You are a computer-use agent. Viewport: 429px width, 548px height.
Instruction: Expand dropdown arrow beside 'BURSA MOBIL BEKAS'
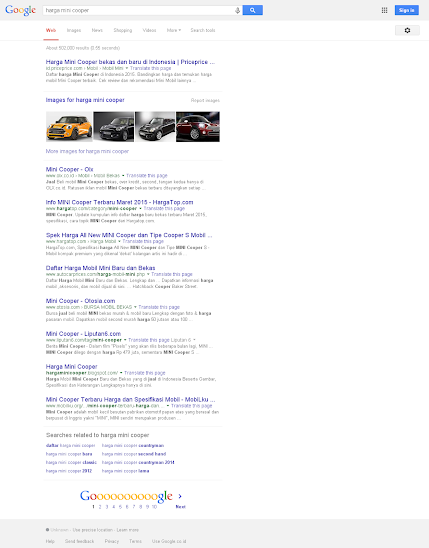(x=135, y=307)
